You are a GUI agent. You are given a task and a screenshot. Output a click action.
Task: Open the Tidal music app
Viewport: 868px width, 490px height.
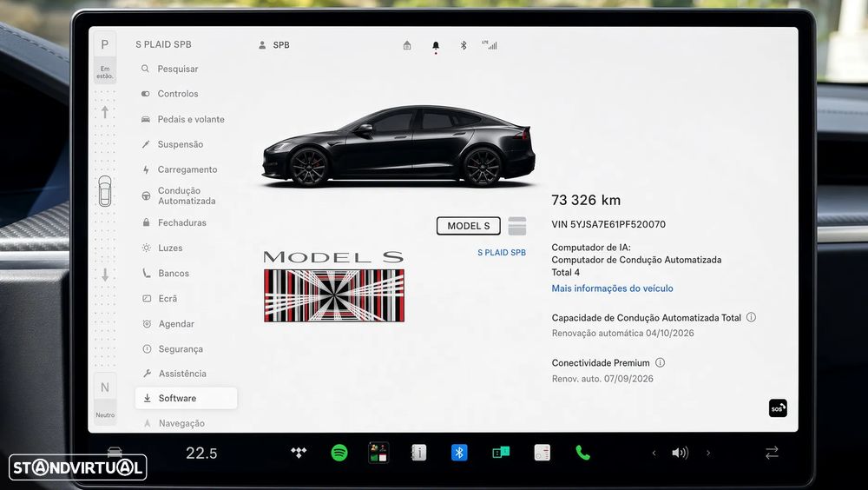pos(299,453)
